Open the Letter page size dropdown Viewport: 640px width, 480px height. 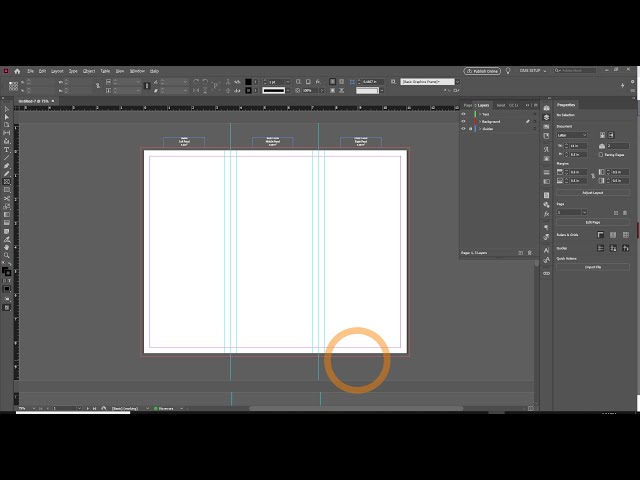[x=572, y=135]
